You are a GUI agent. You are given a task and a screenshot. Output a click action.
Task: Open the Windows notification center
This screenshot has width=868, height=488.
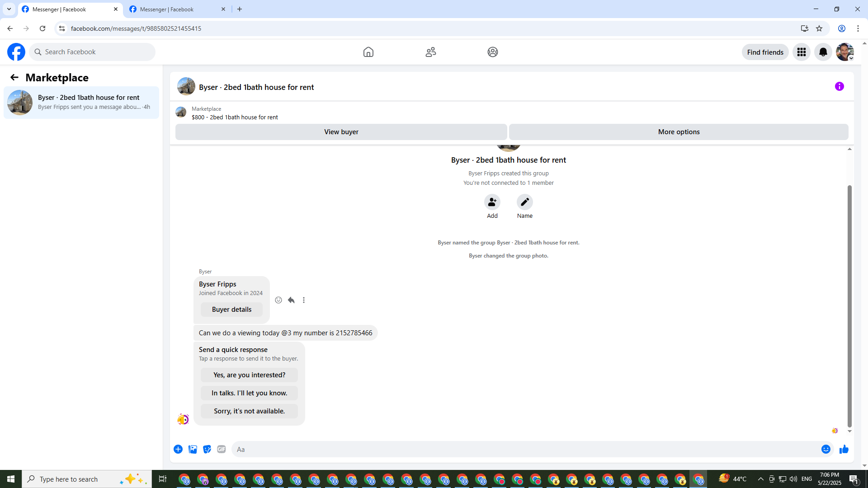coord(854,479)
